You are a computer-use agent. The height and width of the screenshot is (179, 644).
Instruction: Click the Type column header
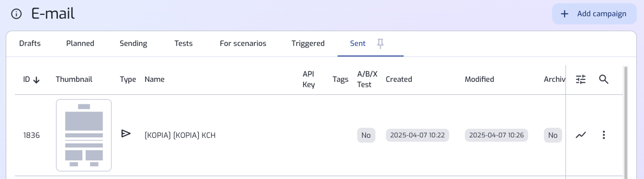pos(128,79)
